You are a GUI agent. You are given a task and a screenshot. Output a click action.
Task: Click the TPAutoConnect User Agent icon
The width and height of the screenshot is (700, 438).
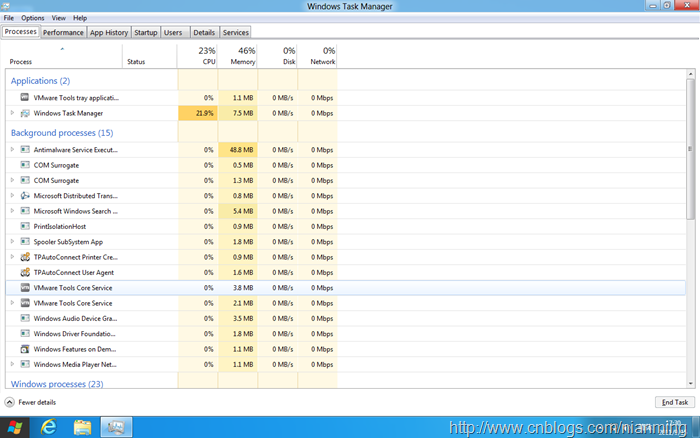click(25, 272)
